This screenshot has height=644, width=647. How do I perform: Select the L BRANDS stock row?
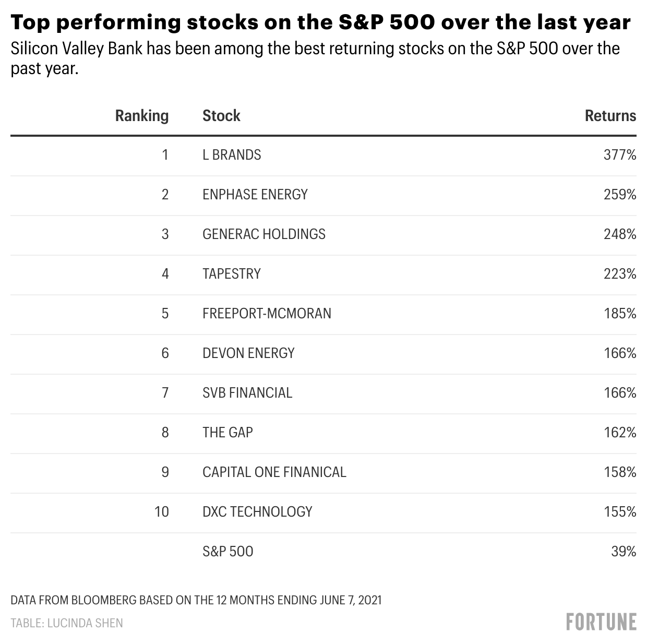(232, 155)
